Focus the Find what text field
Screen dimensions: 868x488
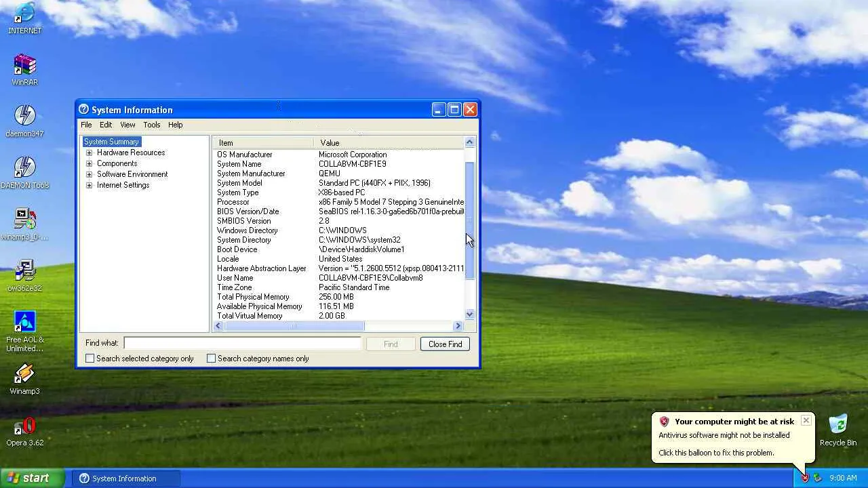[242, 344]
